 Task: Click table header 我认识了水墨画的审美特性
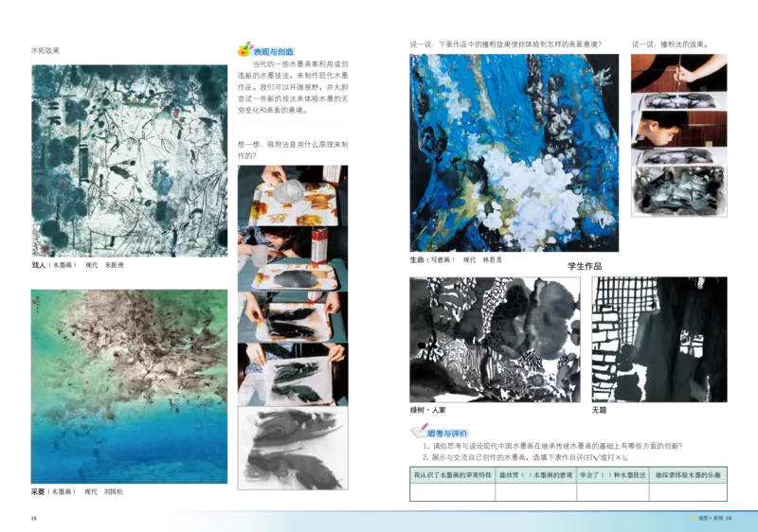tap(453, 475)
